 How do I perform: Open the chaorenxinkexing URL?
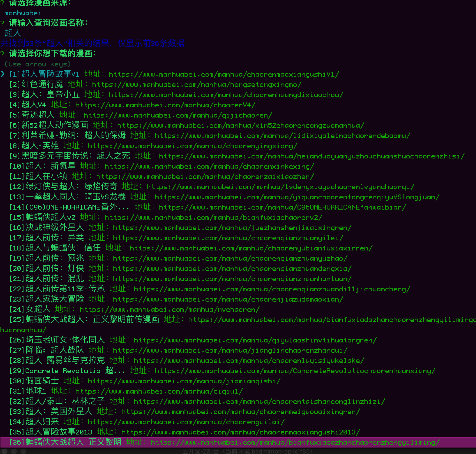click(x=209, y=167)
